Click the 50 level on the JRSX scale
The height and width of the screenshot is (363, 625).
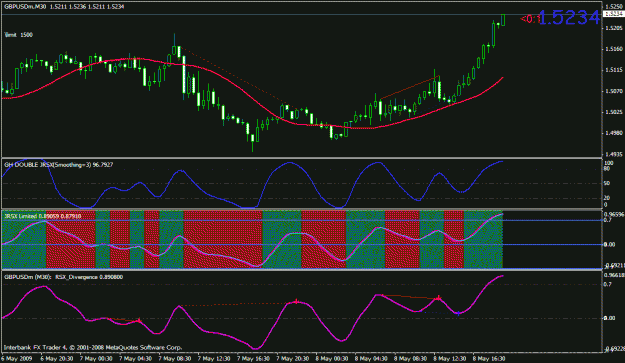pyautogui.click(x=607, y=183)
